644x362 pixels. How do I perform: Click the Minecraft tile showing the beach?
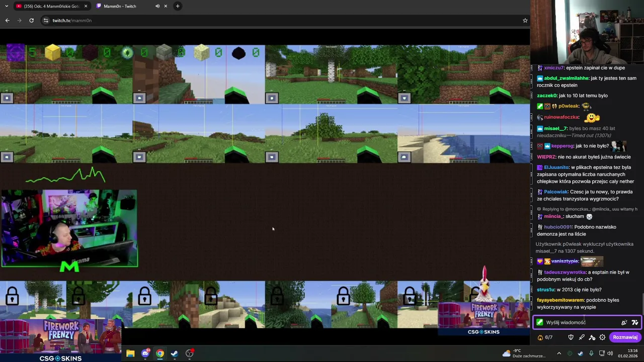(x=463, y=134)
